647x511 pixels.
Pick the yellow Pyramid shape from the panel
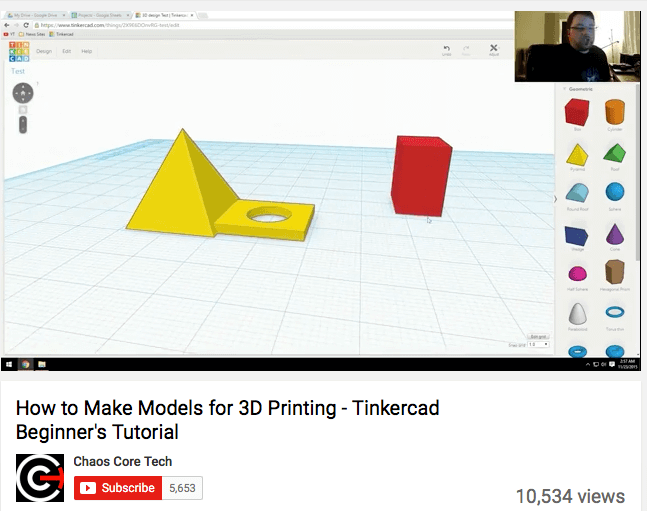(x=577, y=154)
